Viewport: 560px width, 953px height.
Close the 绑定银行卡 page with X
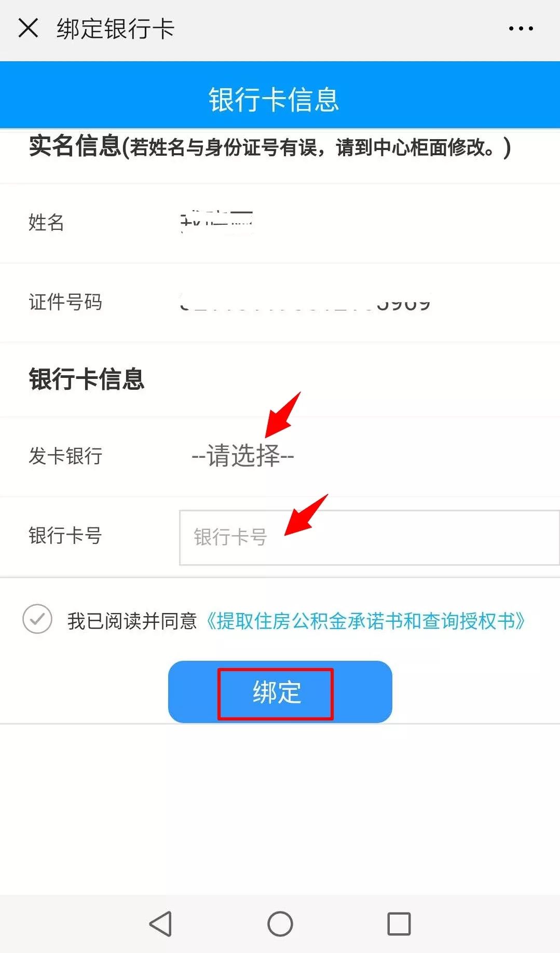click(x=28, y=28)
